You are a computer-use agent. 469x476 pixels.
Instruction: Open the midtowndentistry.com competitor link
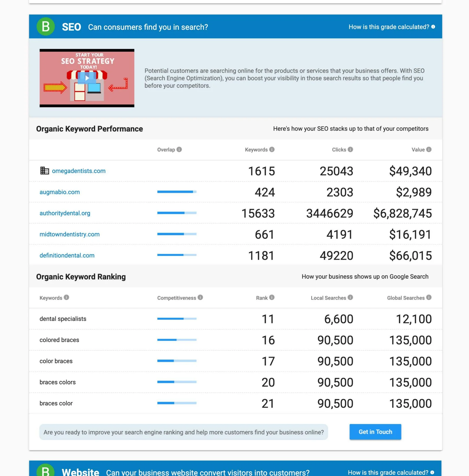70,234
